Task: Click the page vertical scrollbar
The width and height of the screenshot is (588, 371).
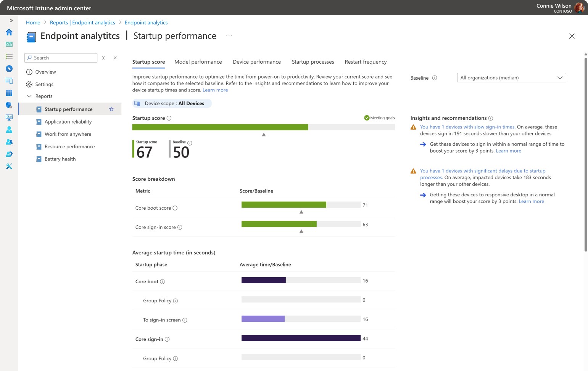Action: (586, 153)
